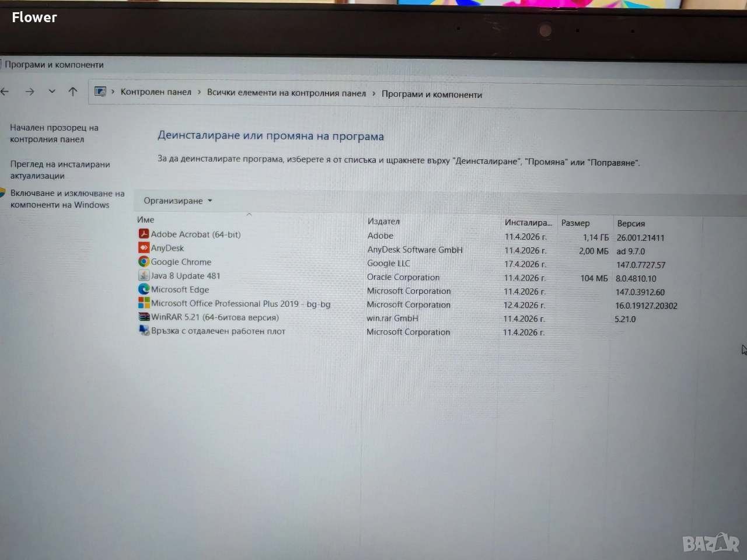This screenshot has width=747, height=560.
Task: Open Преглед на инсталирани актуализации link
Action: click(x=60, y=170)
